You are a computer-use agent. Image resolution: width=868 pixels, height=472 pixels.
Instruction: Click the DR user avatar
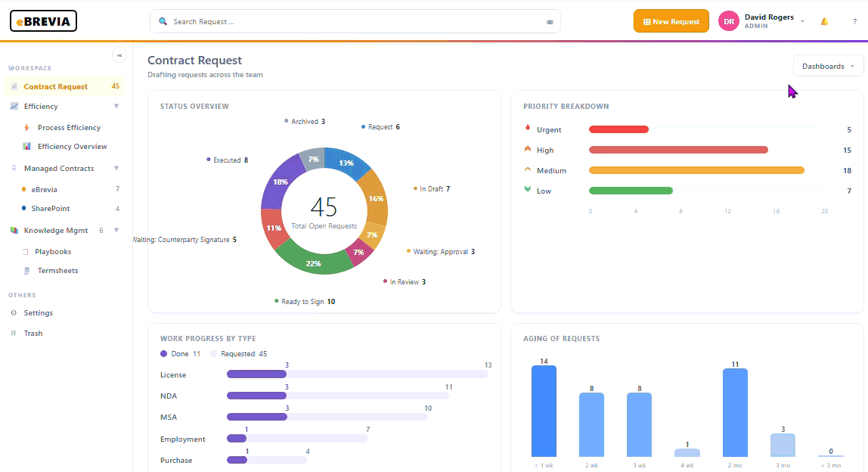tap(729, 21)
